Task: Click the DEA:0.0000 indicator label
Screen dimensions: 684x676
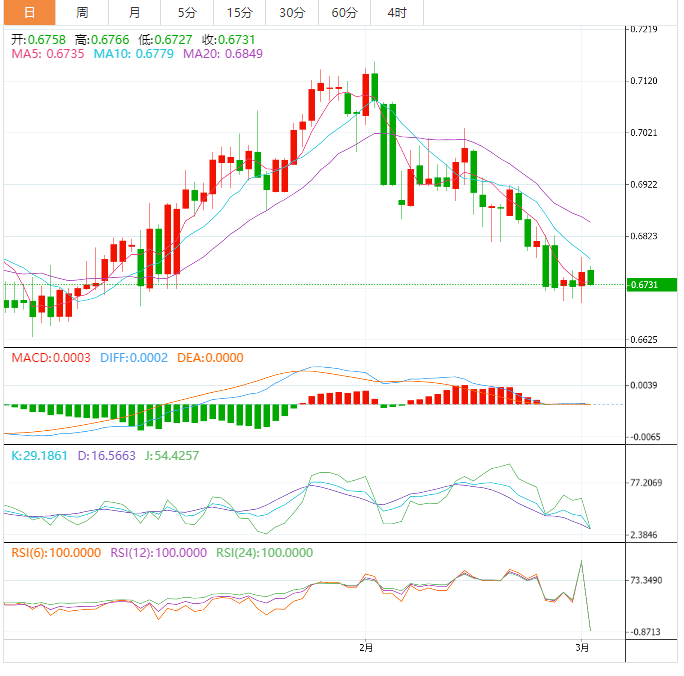Action: (x=210, y=358)
